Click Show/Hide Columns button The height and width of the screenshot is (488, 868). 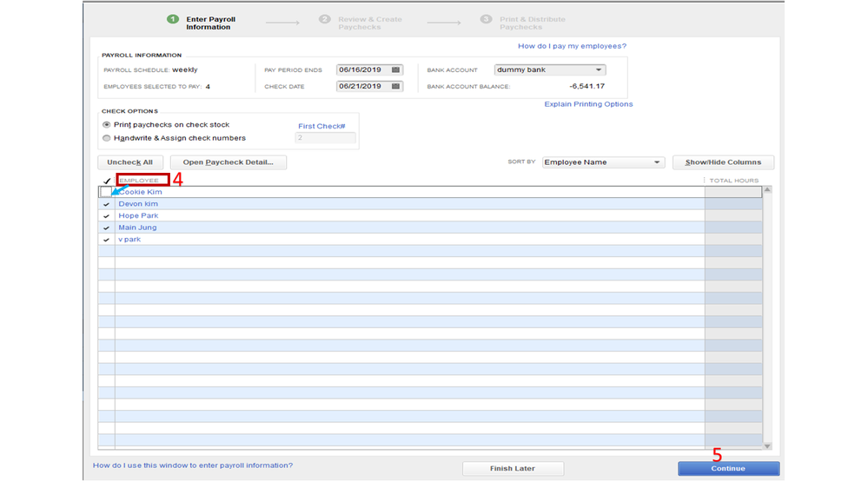pyautogui.click(x=723, y=162)
